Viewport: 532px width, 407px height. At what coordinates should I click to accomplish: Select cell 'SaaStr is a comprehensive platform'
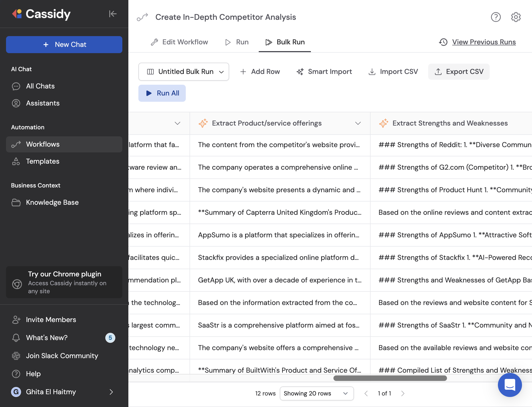click(280, 325)
